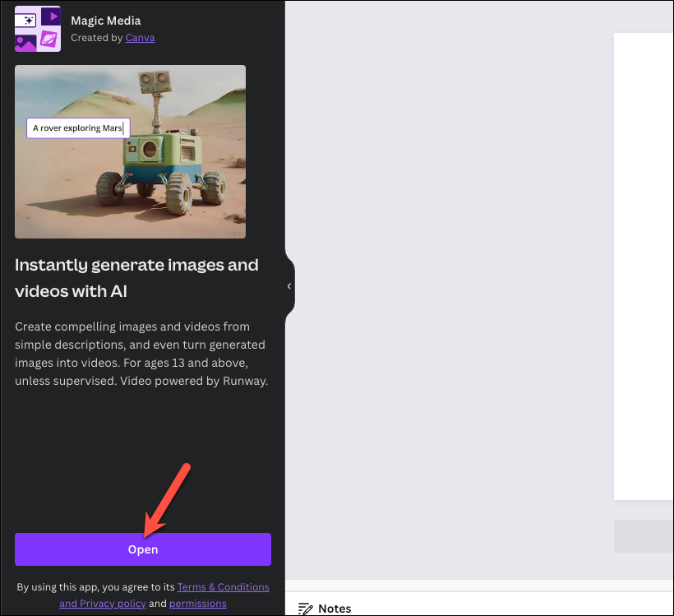Open the permissions link
Image resolution: width=674 pixels, height=616 pixels.
[x=198, y=603]
